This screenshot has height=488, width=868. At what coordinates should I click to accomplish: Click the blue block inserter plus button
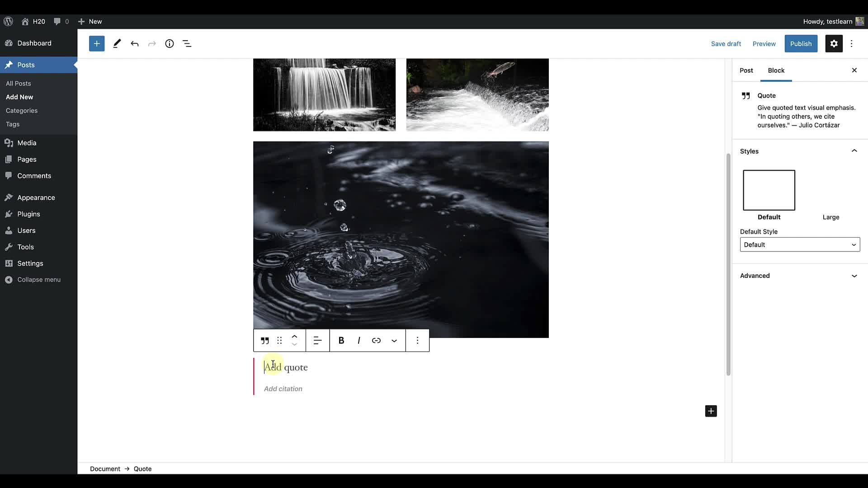[x=97, y=44]
